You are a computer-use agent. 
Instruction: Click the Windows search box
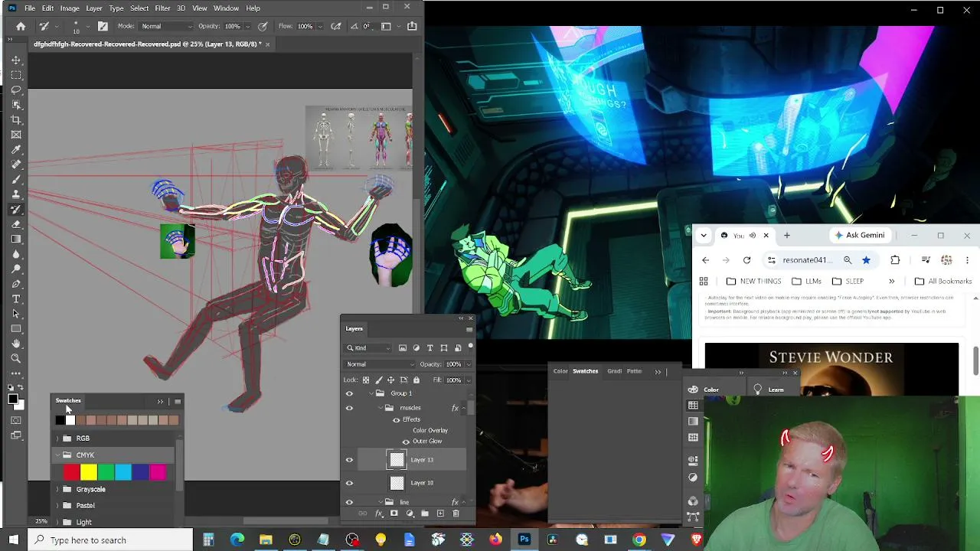click(111, 540)
